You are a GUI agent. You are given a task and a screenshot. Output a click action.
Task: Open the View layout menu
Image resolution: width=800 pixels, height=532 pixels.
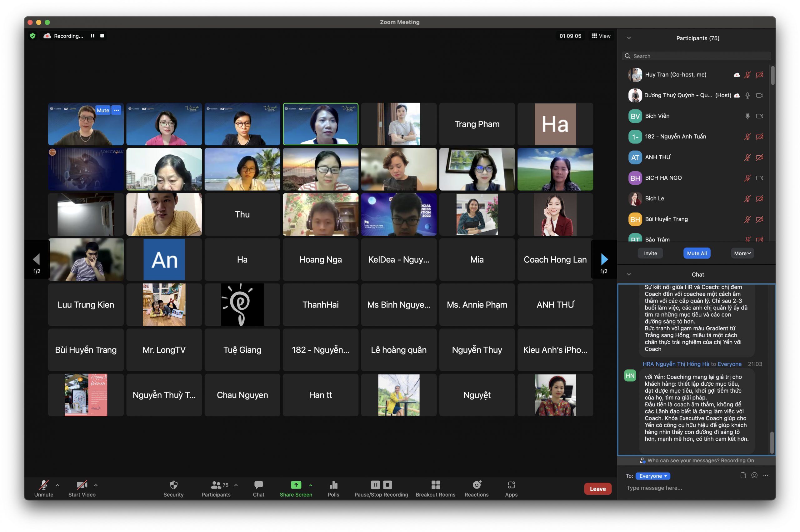(x=601, y=36)
